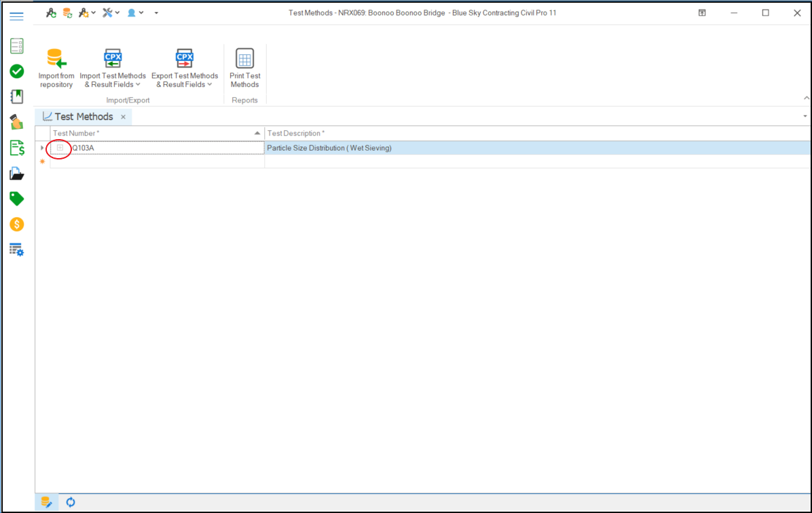Open the notebook bookmark sidebar icon
The image size is (812, 513).
point(17,96)
